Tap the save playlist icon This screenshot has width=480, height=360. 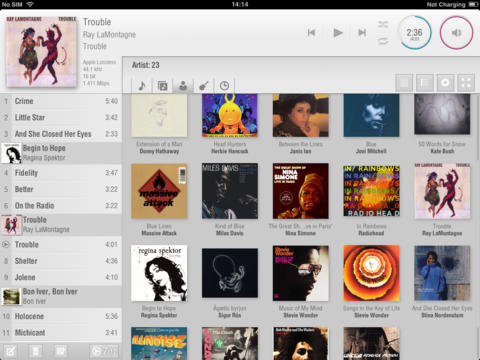[61, 351]
